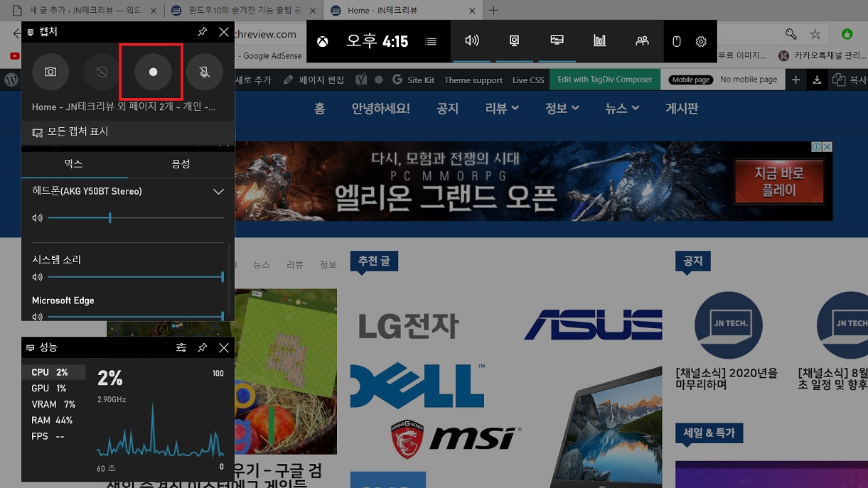868x488 pixels.
Task: Close the 성능 performance widget
Action: point(224,347)
